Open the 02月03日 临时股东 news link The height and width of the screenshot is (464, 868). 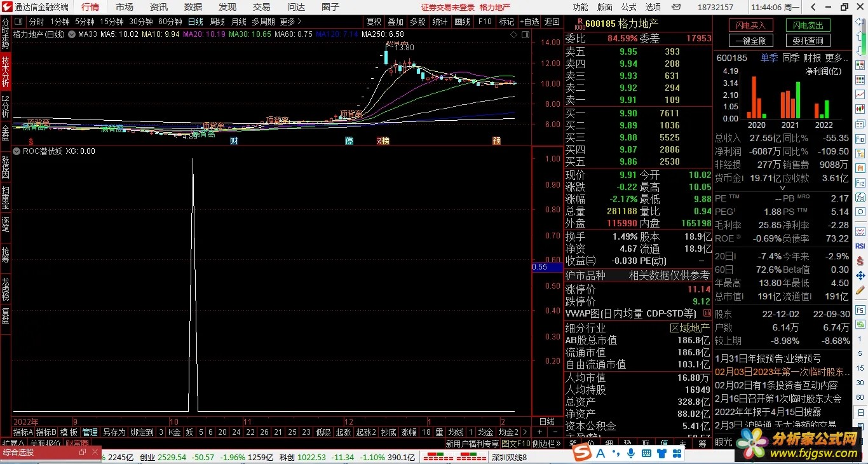coord(782,372)
